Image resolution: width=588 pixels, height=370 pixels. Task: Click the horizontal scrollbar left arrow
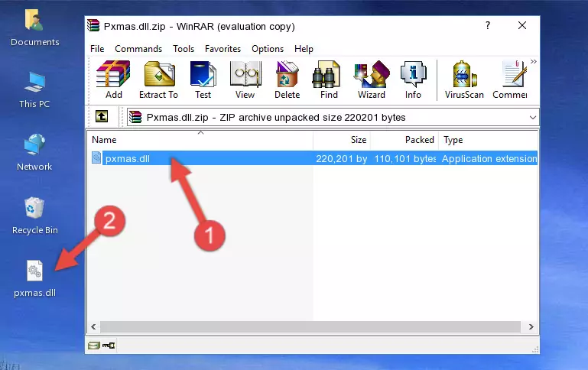coord(93,326)
